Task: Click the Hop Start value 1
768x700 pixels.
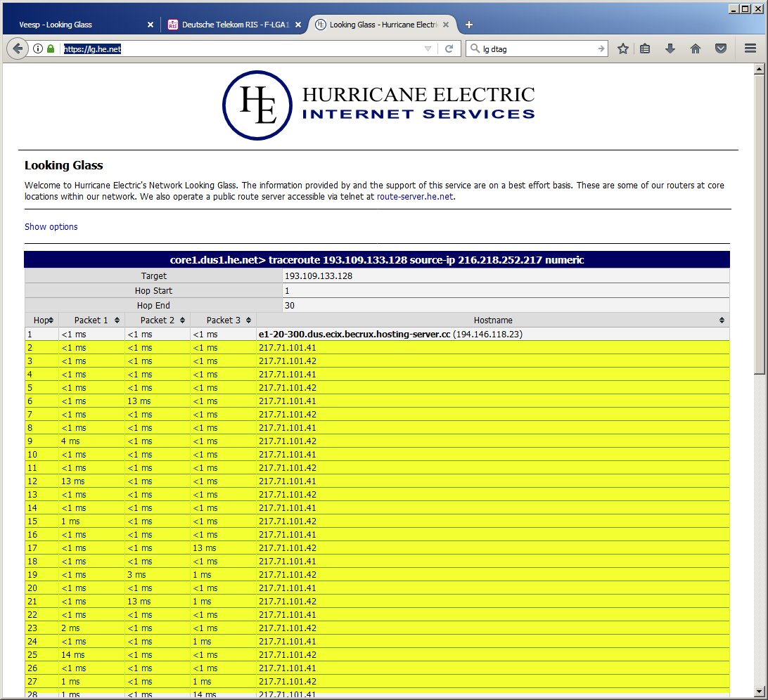Action: click(x=287, y=291)
